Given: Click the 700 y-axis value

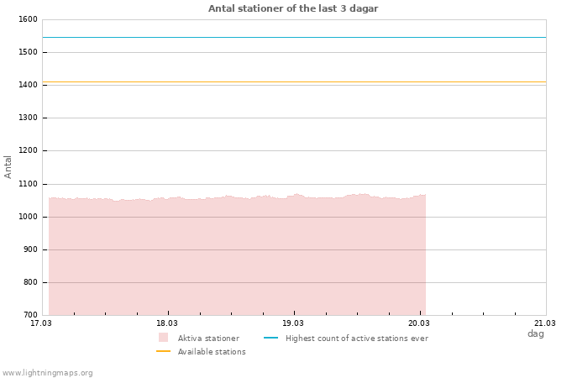Looking at the screenshot, I should click(29, 315).
